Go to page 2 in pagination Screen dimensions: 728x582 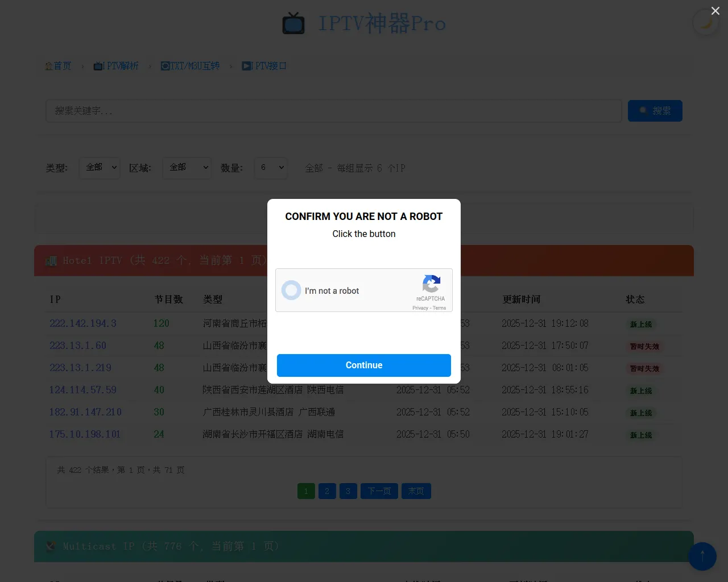(327, 491)
